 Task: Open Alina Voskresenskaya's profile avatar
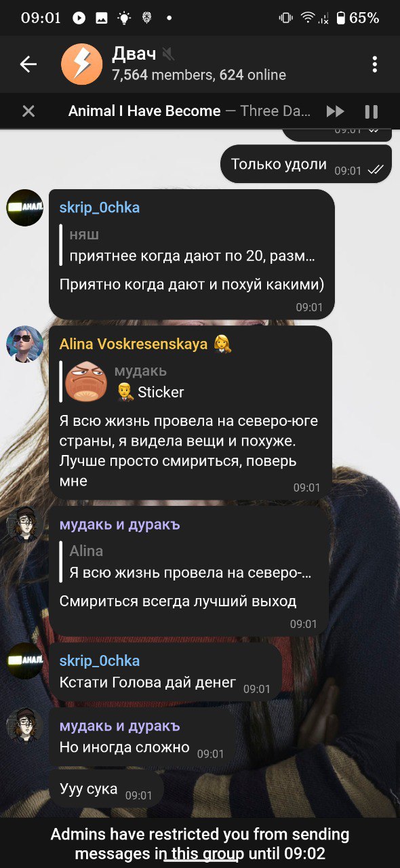[x=25, y=344]
